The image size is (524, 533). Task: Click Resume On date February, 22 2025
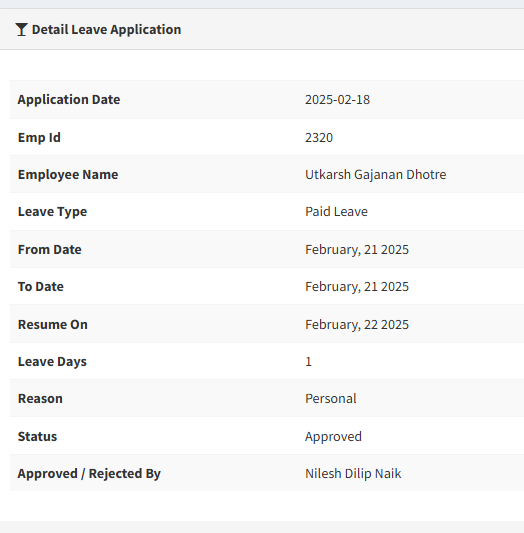357,325
